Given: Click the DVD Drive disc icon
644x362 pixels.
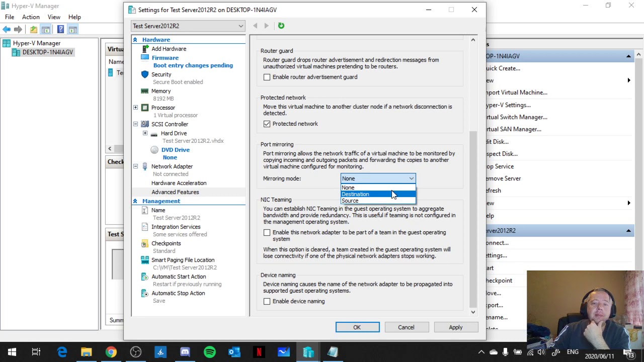Looking at the screenshot, I should coord(154,150).
